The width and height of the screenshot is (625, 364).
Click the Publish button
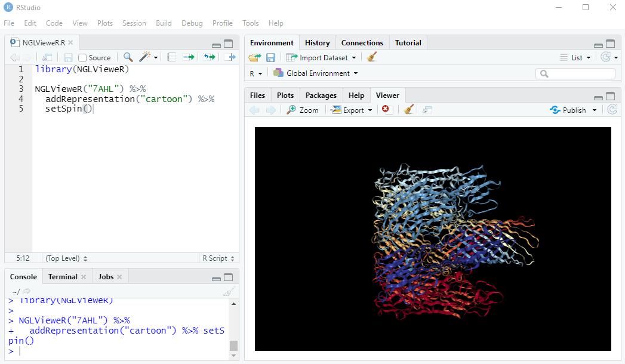(572, 109)
